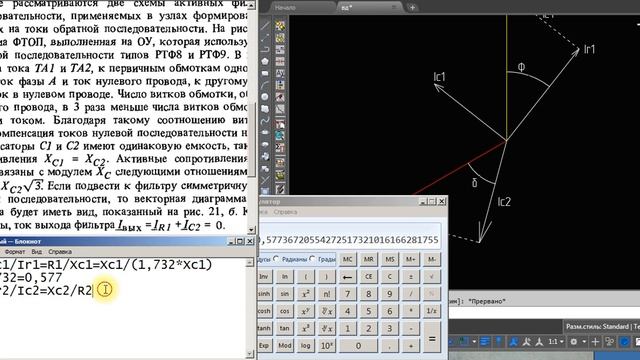Viewport: 640px width, 360px height.
Task: Click the backspace arrow button in Calculator
Action: 347,277
